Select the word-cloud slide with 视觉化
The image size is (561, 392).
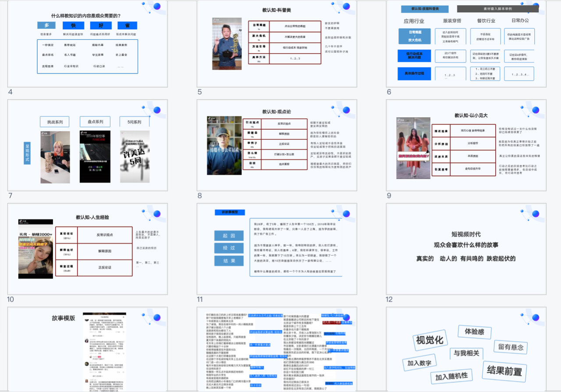click(466, 349)
